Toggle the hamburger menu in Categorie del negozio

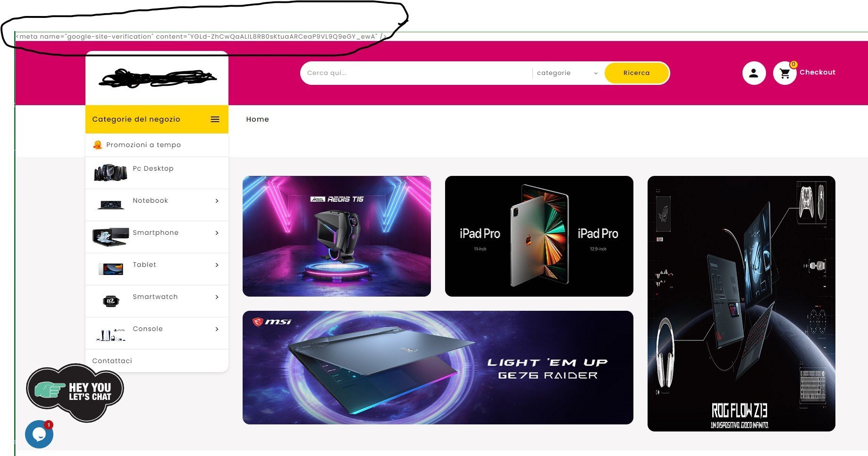(215, 119)
